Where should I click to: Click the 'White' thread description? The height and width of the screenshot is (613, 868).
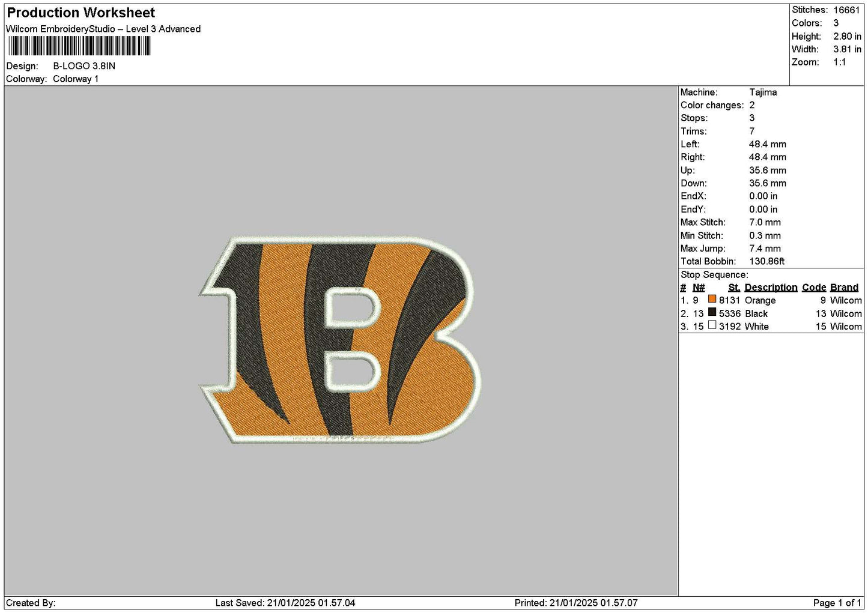click(757, 327)
